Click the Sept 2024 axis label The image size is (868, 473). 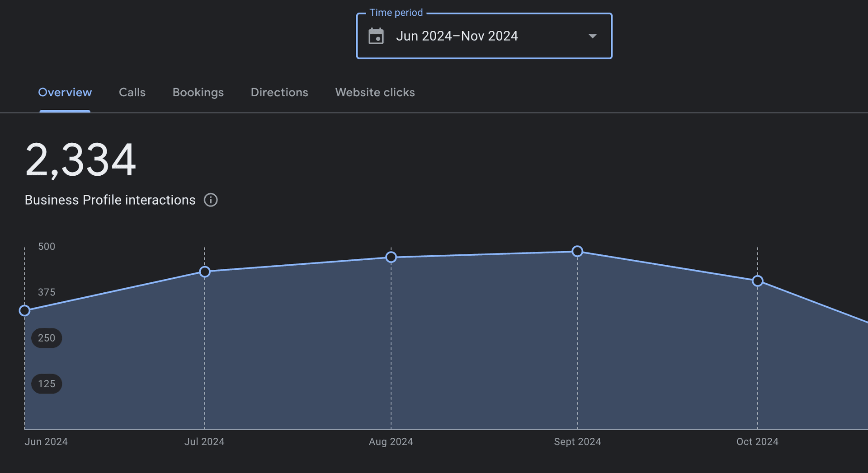(577, 441)
